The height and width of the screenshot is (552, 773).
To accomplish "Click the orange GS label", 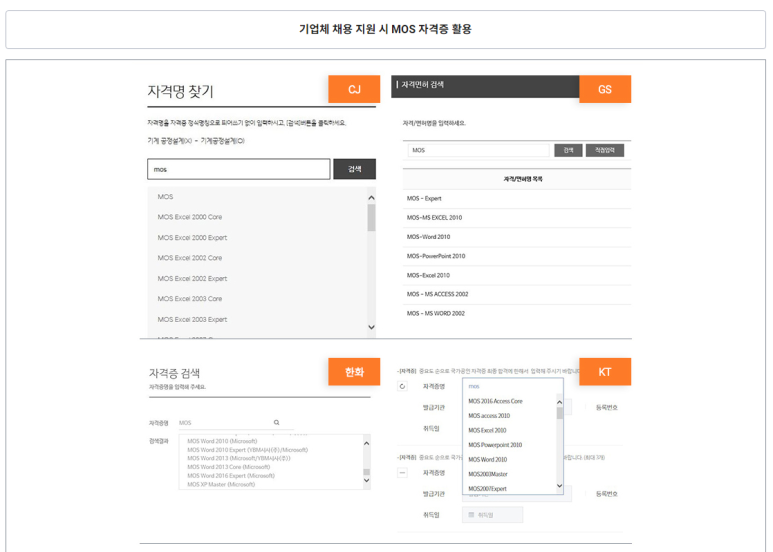I will pyautogui.click(x=605, y=89).
